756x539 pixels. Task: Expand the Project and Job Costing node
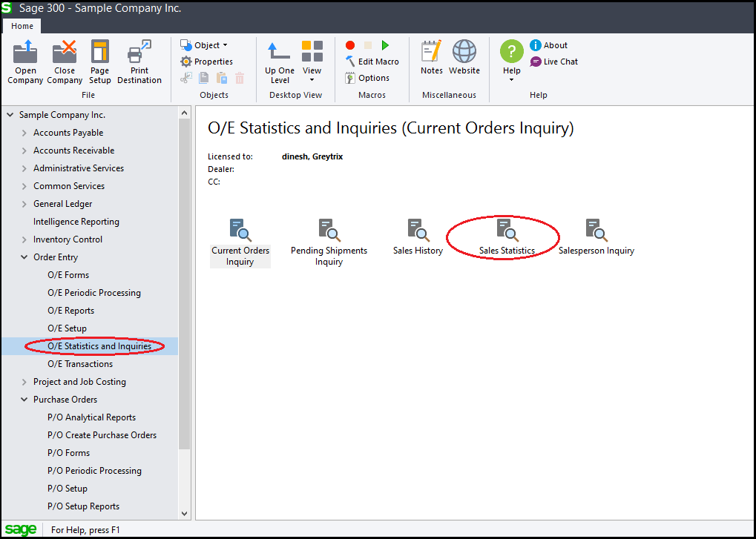tap(24, 382)
